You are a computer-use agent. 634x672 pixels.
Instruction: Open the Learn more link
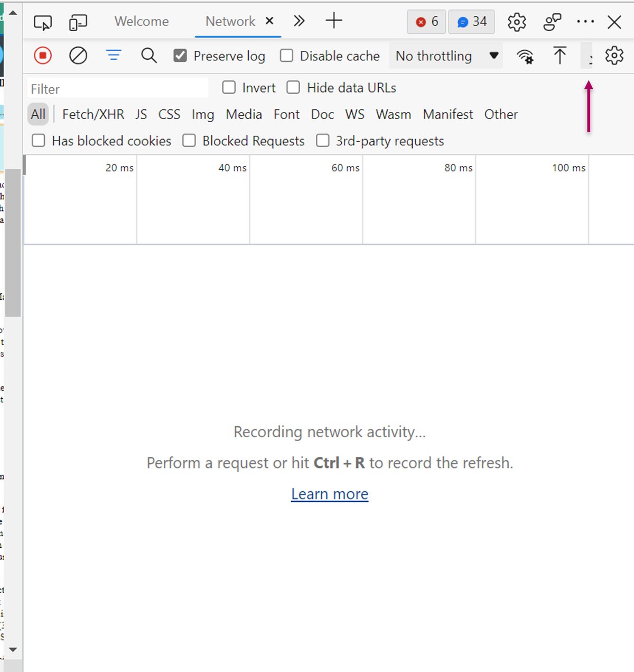tap(330, 494)
